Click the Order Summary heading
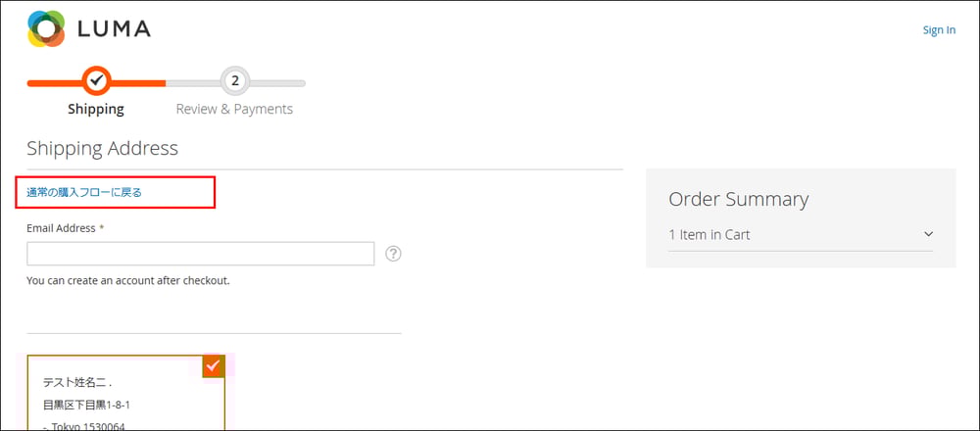The image size is (980, 431). click(738, 199)
